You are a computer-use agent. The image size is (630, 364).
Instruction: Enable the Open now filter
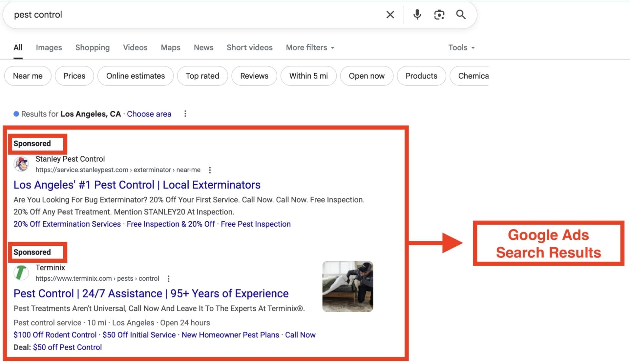click(367, 76)
